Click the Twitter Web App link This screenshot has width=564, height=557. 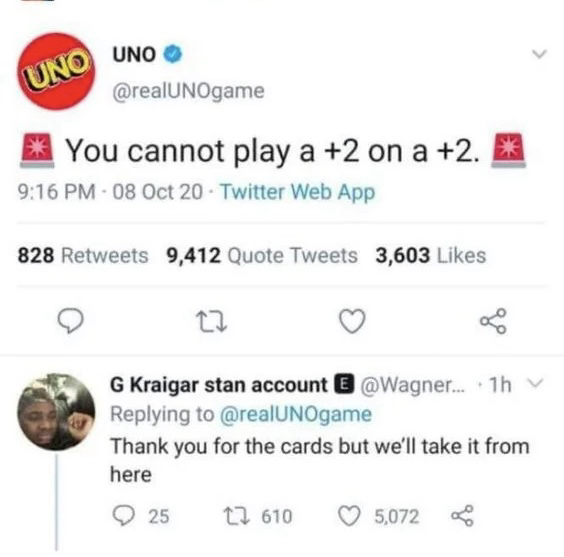[x=297, y=192]
